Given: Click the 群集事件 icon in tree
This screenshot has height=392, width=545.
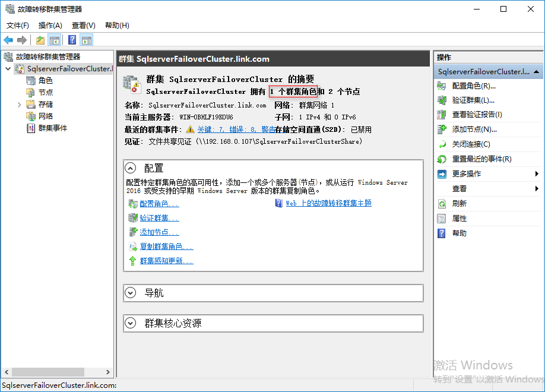Looking at the screenshot, I should pyautogui.click(x=31, y=128).
